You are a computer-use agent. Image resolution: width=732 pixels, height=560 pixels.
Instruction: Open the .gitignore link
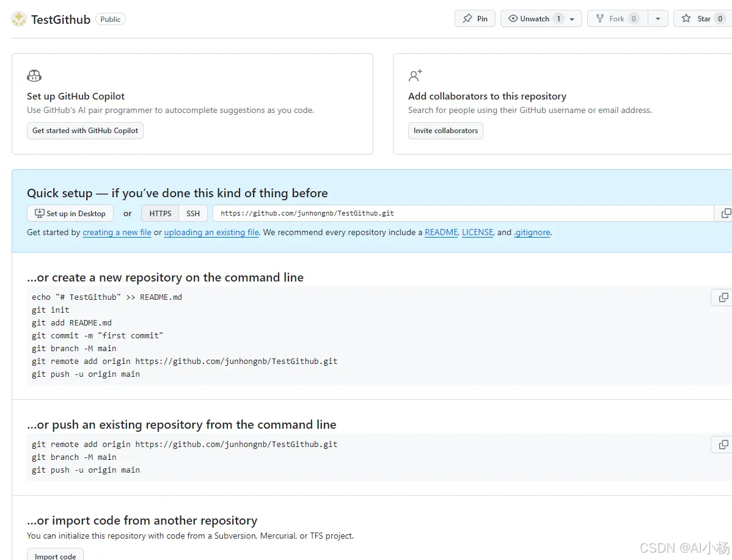[x=532, y=233]
